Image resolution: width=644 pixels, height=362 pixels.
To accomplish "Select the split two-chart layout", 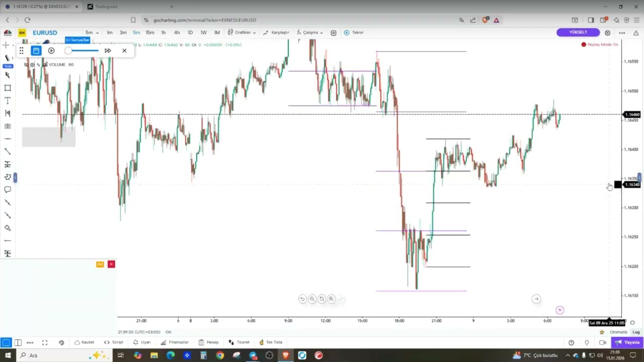I will pos(18,343).
